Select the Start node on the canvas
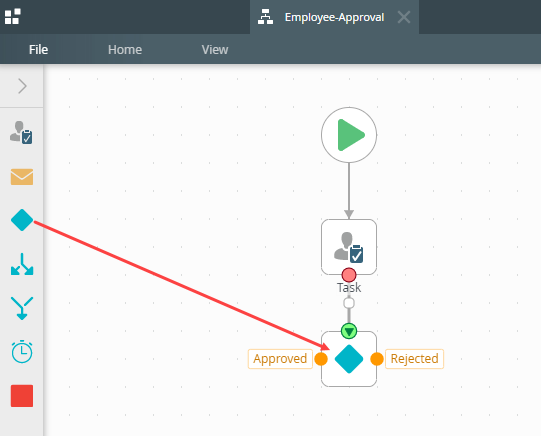Image resolution: width=541 pixels, height=436 pixels. click(x=349, y=135)
